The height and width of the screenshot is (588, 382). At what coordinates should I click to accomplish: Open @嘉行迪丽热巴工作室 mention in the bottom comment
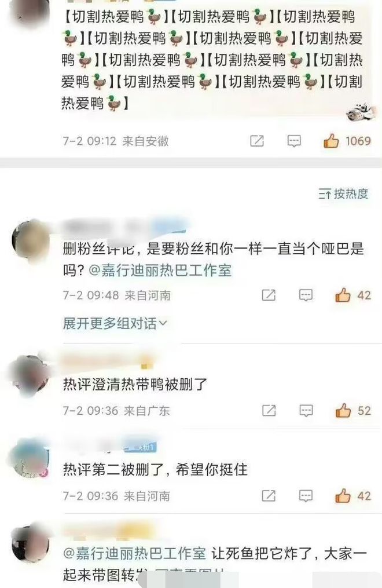point(135,553)
